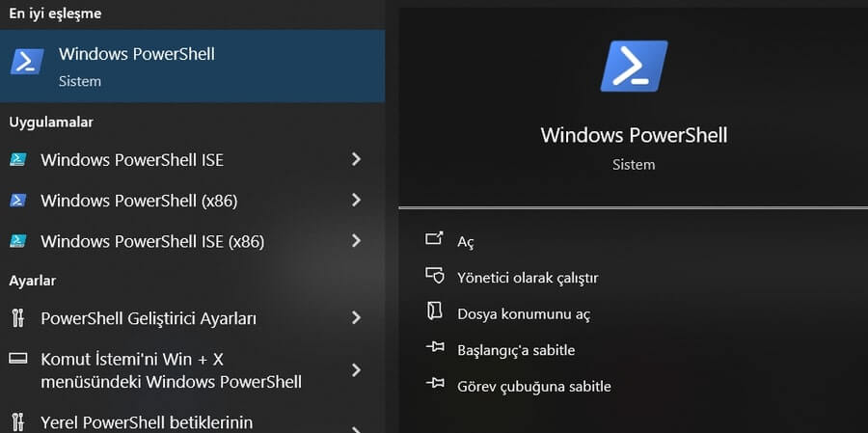
Task: Click shield icon for Yönetici olarak çalıştır
Action: point(434,277)
